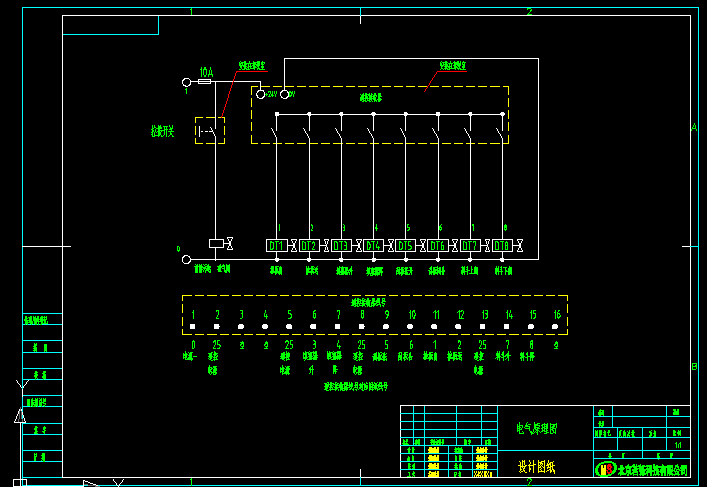Select the dashed yellow pull-switch box

209,130
